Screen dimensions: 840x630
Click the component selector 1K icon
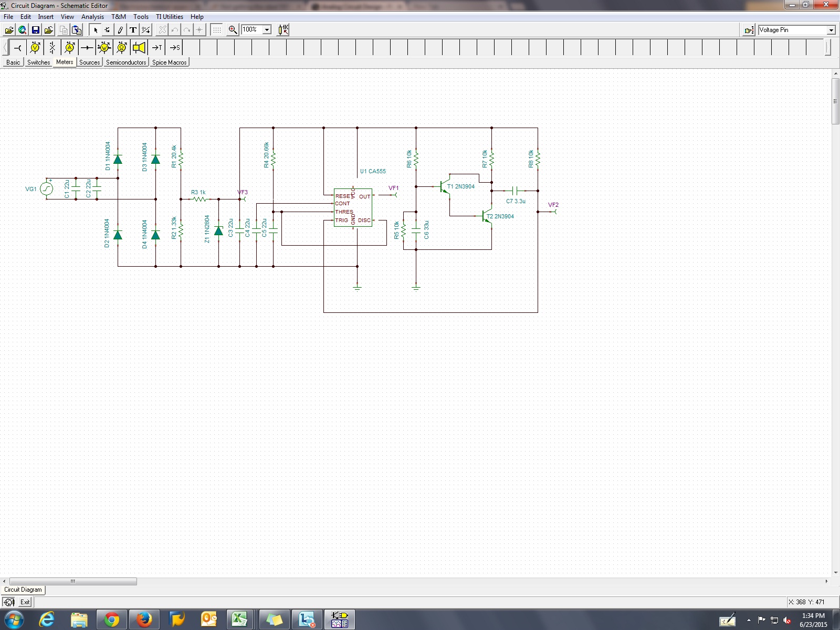pos(283,30)
